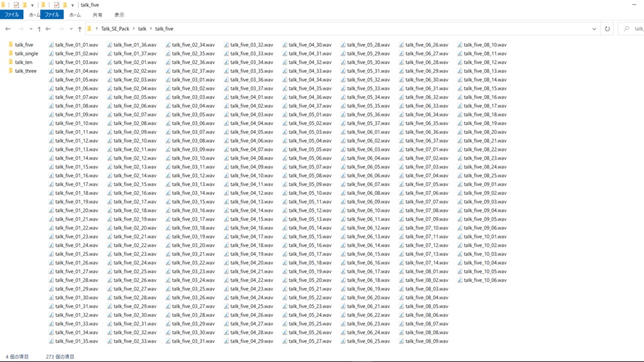Open the partly hidden ホーム tab of back window

coord(34,15)
